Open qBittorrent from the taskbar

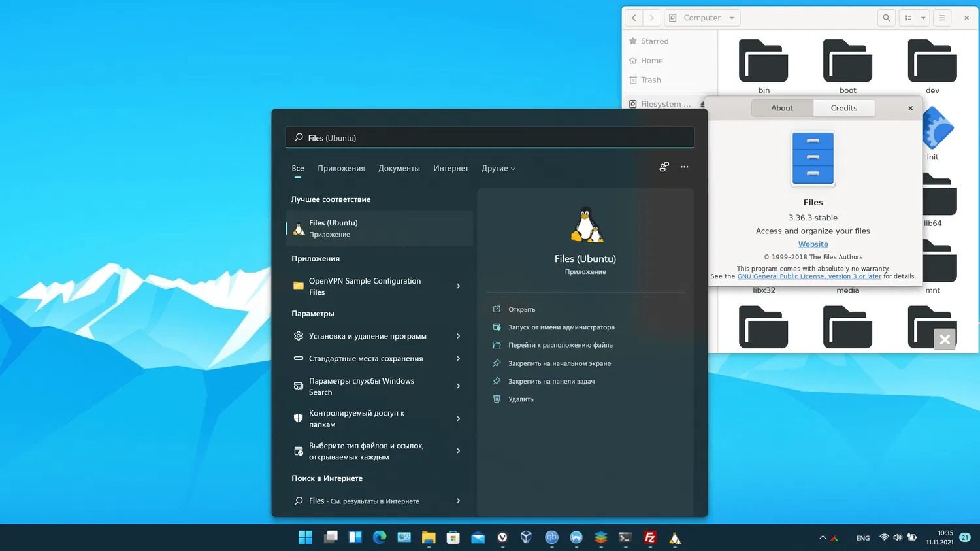pyautogui.click(x=551, y=537)
